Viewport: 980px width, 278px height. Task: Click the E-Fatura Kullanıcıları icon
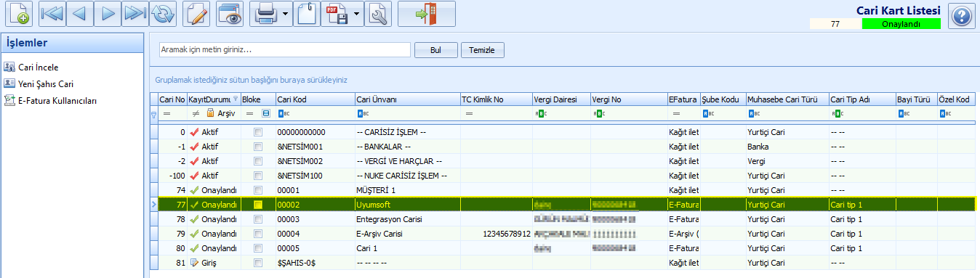(x=10, y=101)
